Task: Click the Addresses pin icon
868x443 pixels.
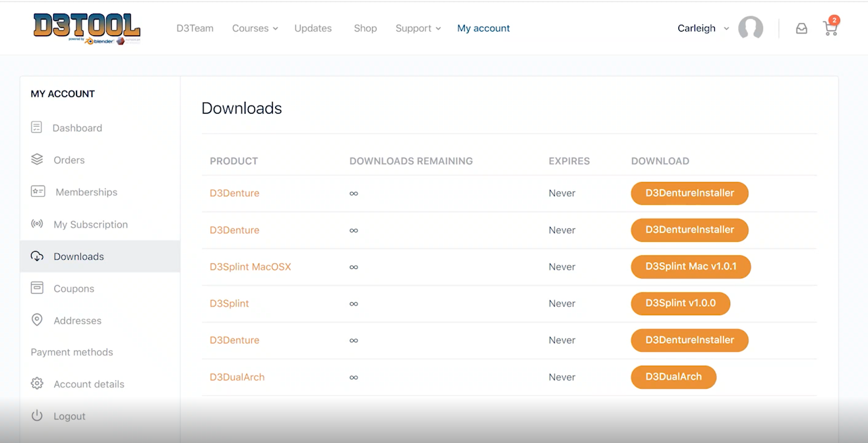Action: tap(37, 320)
